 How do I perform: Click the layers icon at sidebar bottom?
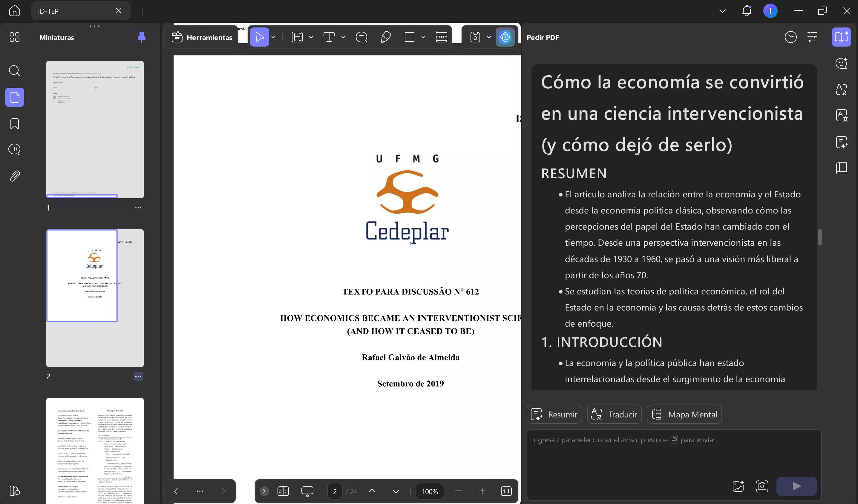tap(14, 491)
